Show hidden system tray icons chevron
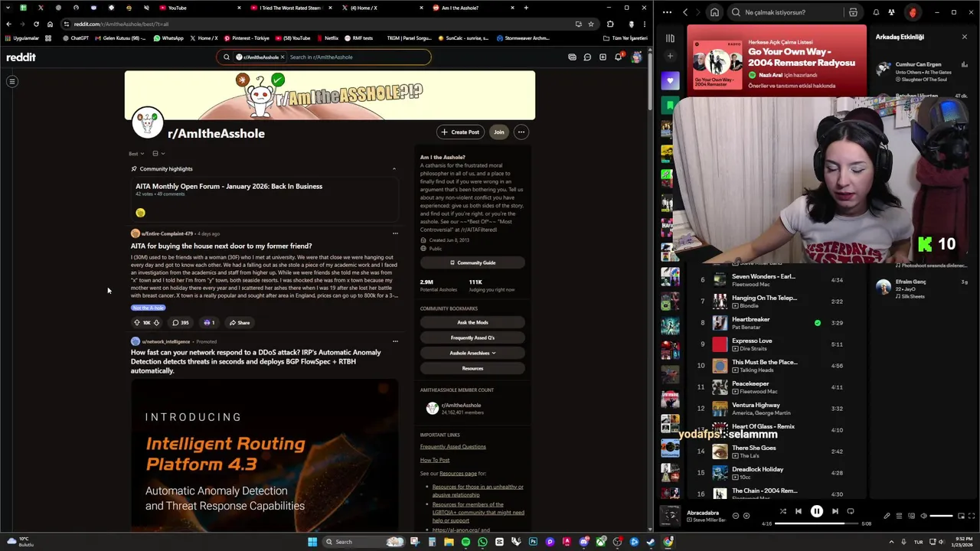The image size is (980, 551). [890, 542]
